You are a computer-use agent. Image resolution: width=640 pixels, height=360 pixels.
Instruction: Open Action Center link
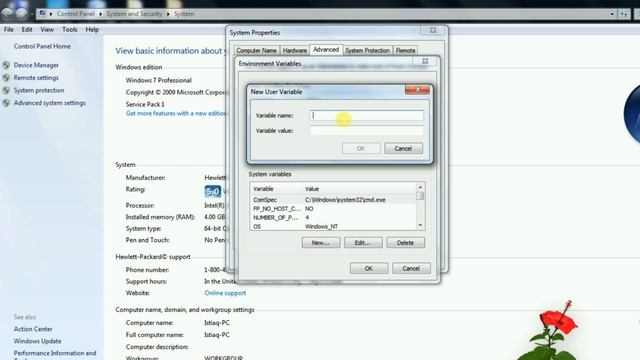point(33,329)
